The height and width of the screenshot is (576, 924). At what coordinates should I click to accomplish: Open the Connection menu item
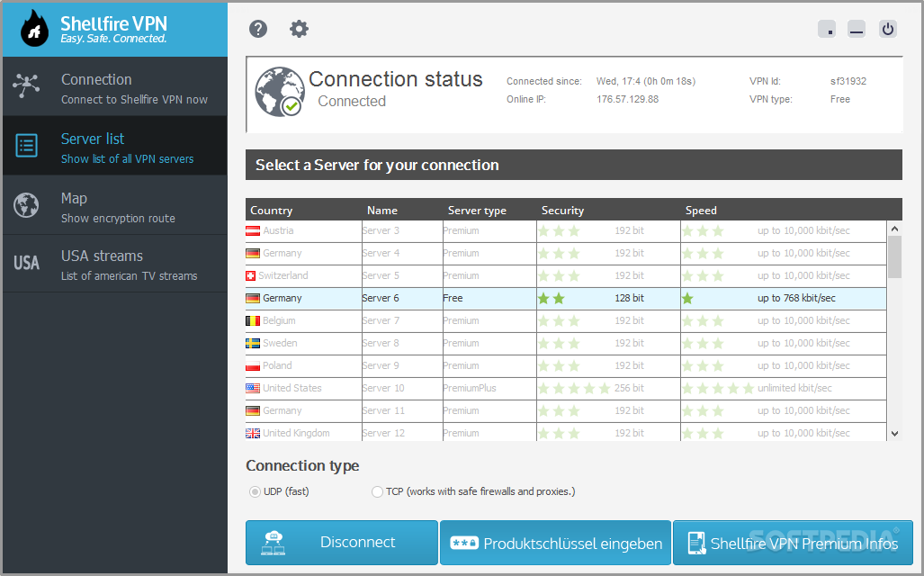tap(115, 86)
